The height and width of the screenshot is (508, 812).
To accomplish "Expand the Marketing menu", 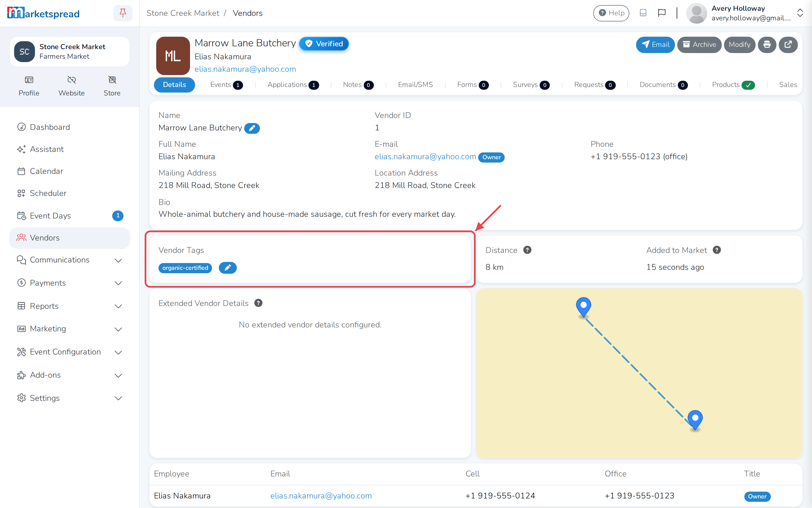I will click(x=69, y=329).
